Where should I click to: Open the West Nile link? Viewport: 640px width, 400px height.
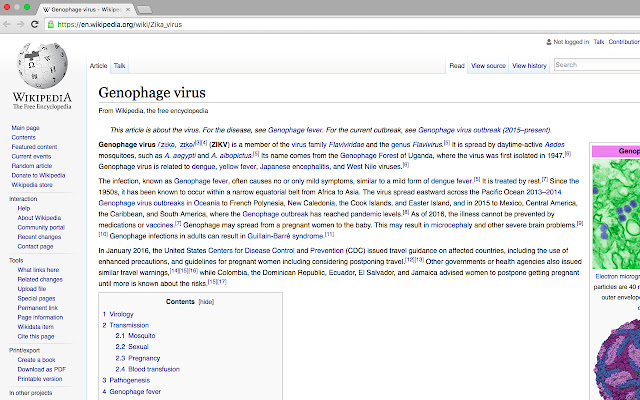(361, 167)
